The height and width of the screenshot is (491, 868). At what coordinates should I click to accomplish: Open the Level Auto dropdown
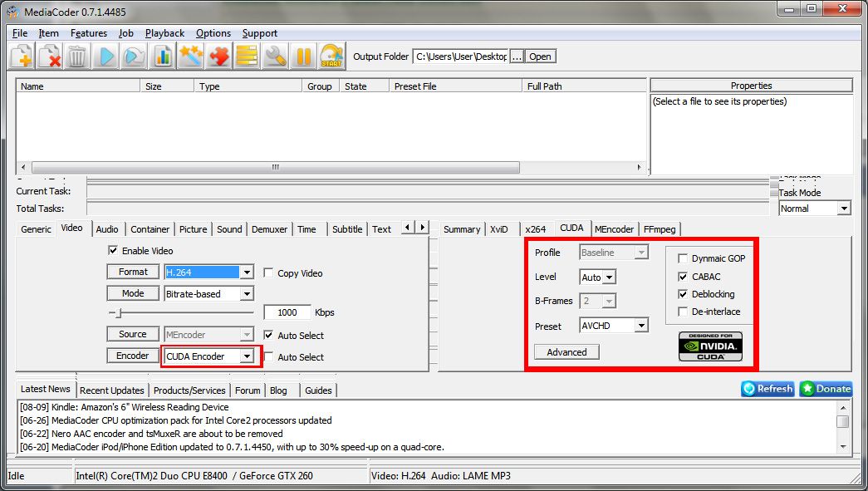click(609, 277)
